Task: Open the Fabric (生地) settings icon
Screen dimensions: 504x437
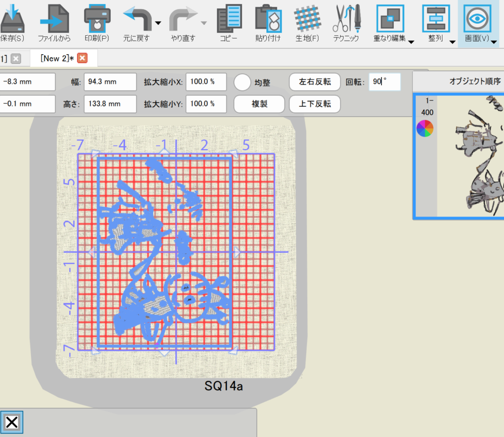Action: 307,19
